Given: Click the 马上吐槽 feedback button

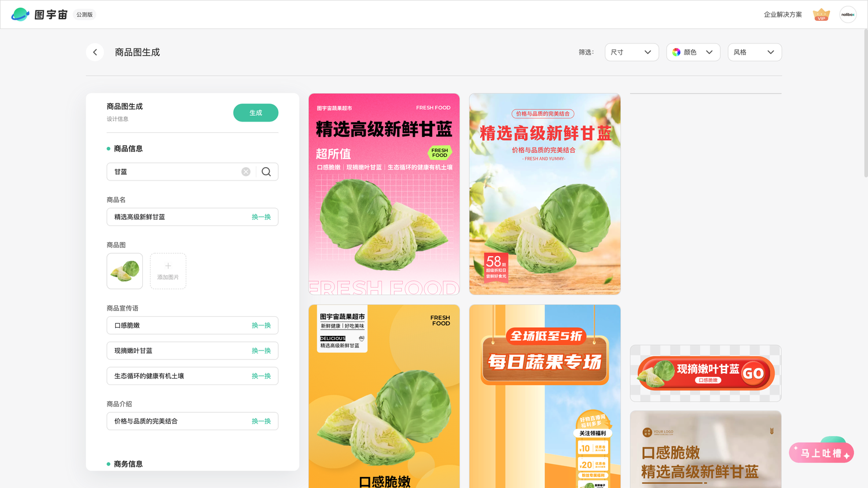Looking at the screenshot, I should (x=821, y=453).
